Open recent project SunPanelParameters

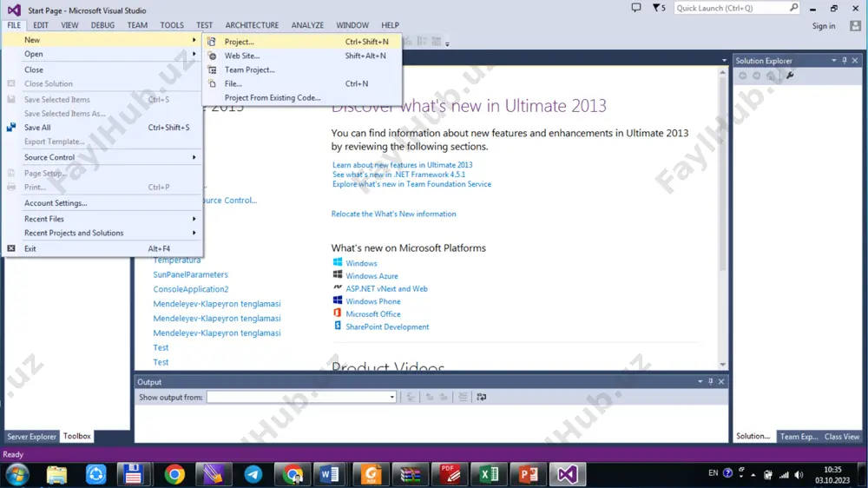[190, 274]
